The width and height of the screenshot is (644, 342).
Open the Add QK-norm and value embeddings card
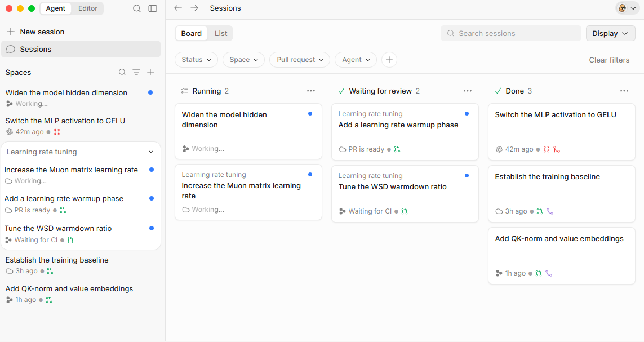click(x=561, y=256)
